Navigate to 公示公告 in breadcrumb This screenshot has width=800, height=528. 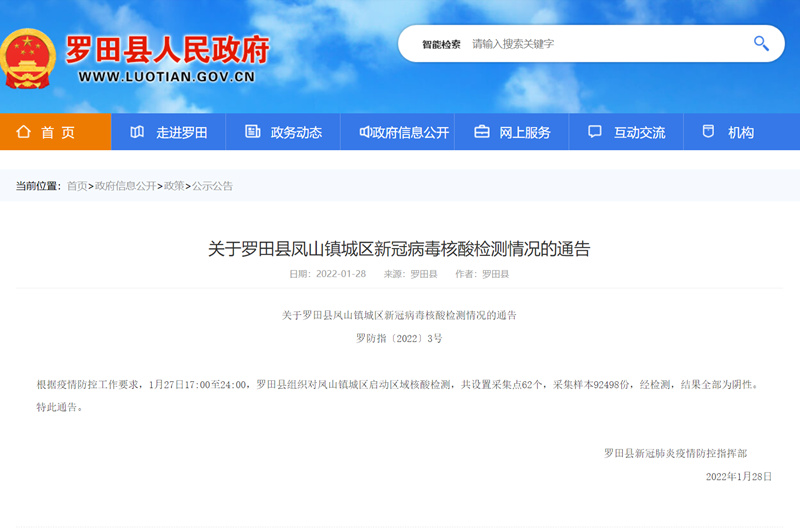[x=212, y=186]
